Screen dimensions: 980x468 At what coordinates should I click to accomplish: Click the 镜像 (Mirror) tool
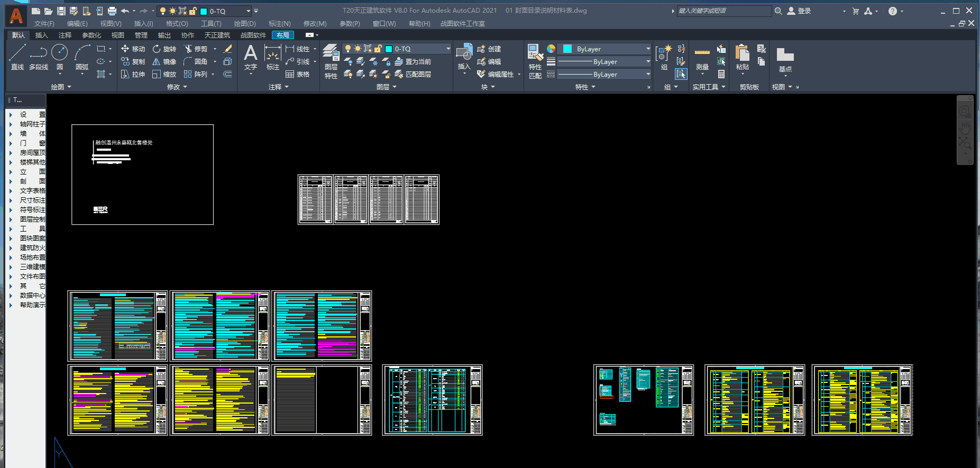[164, 61]
